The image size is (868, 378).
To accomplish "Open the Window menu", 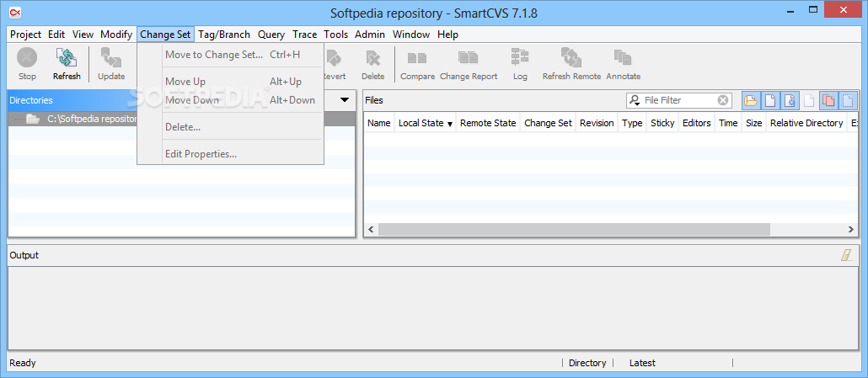I will (411, 35).
